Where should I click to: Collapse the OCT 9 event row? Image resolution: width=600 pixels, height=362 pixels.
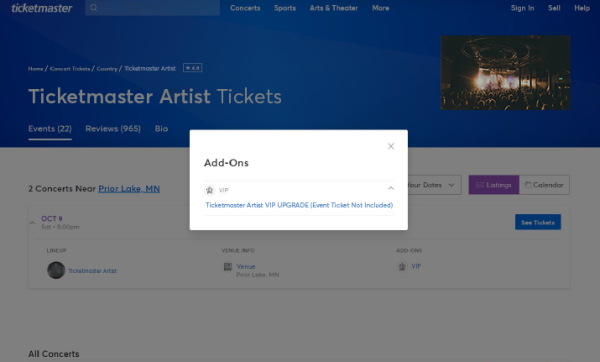(x=32, y=222)
